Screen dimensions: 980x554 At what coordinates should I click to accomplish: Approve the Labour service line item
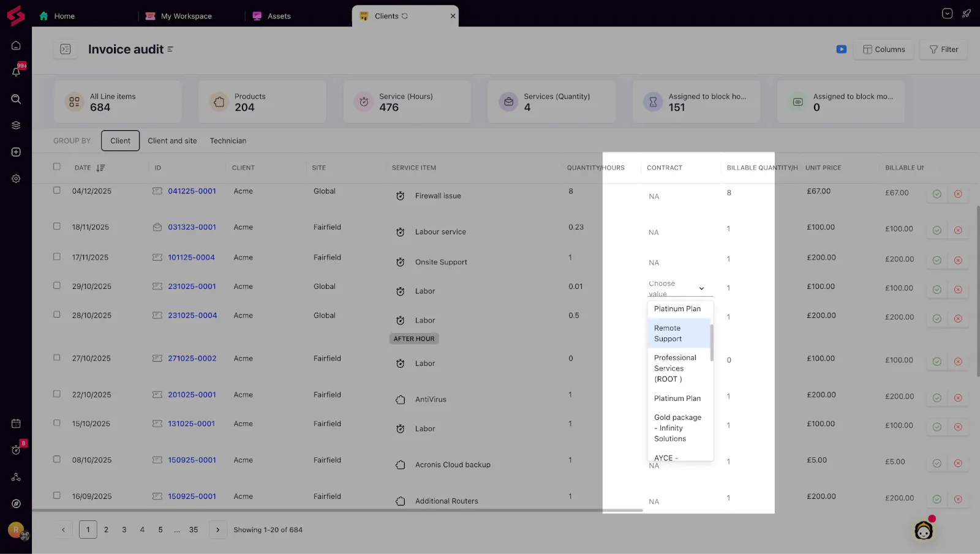point(937,230)
